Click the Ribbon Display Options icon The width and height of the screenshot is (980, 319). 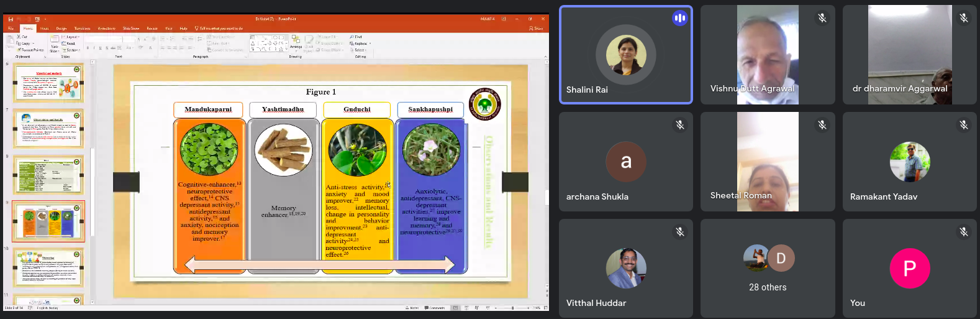[x=504, y=19]
